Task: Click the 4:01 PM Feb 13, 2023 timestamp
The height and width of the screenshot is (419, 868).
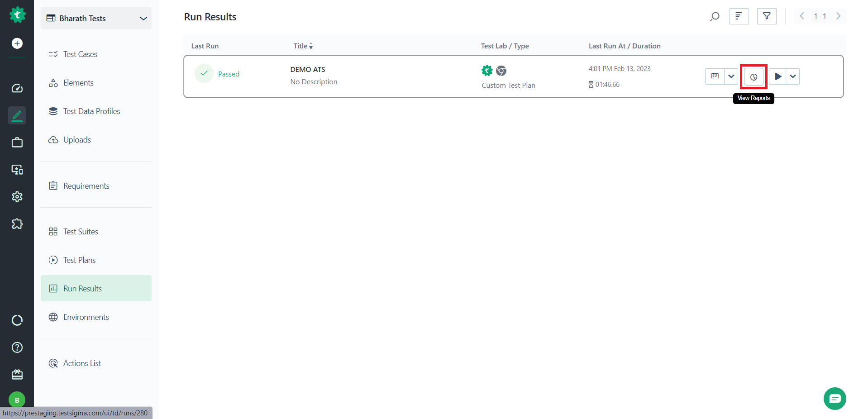Action: (620, 69)
